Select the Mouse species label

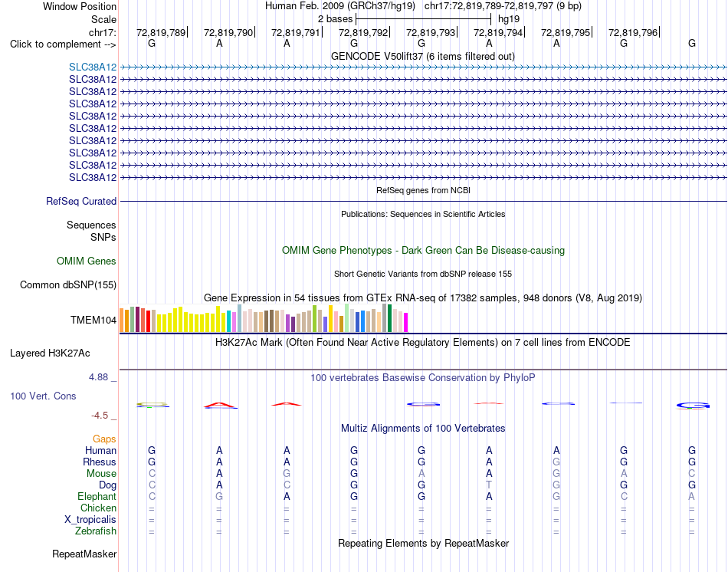(x=101, y=474)
